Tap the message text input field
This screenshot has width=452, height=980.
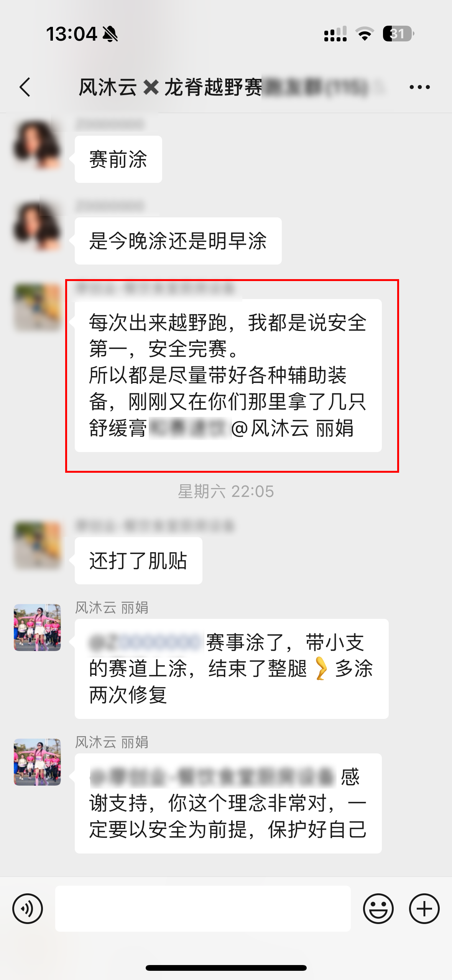tap(203, 908)
